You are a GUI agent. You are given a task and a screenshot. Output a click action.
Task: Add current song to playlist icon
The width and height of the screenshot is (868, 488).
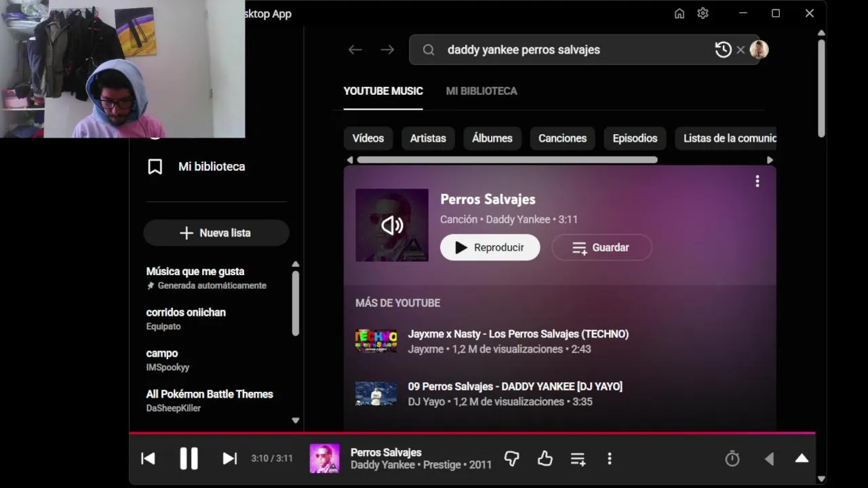tap(578, 459)
